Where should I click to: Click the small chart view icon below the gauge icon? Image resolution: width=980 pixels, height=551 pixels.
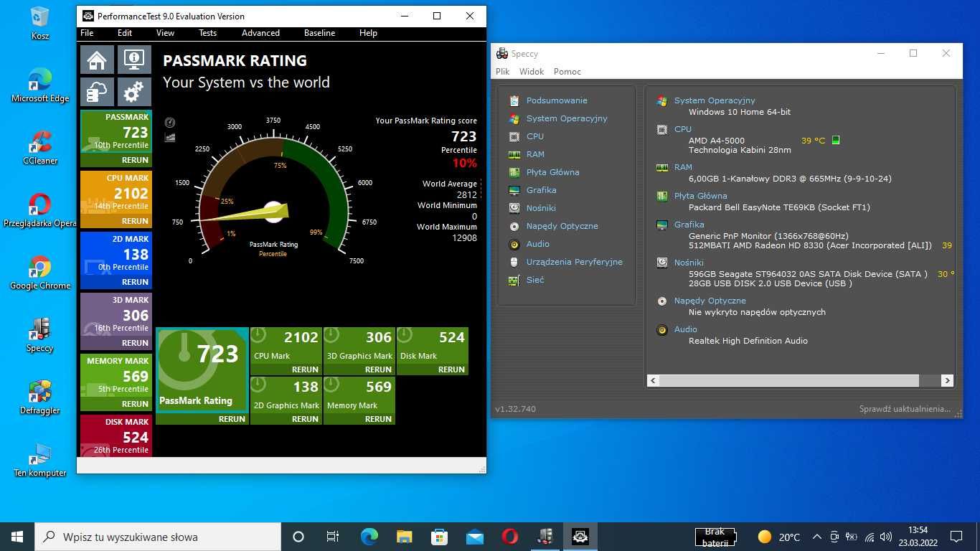170,137
